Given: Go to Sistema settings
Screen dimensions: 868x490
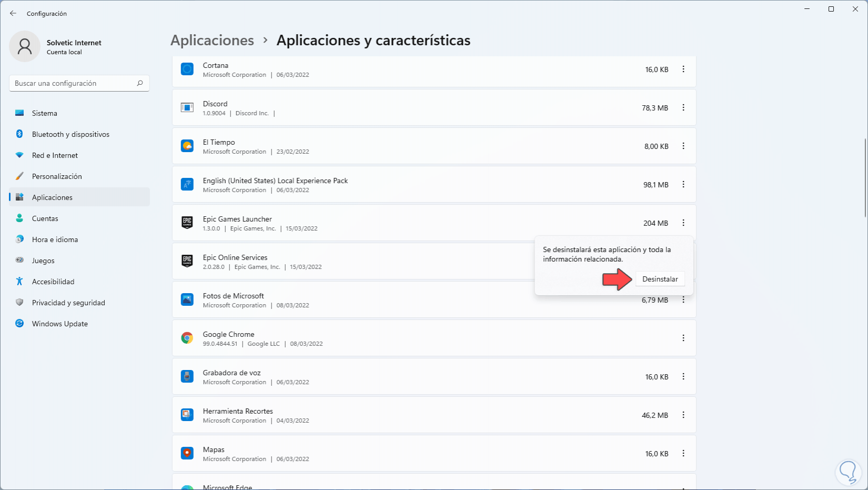Looking at the screenshot, I should click(79, 113).
